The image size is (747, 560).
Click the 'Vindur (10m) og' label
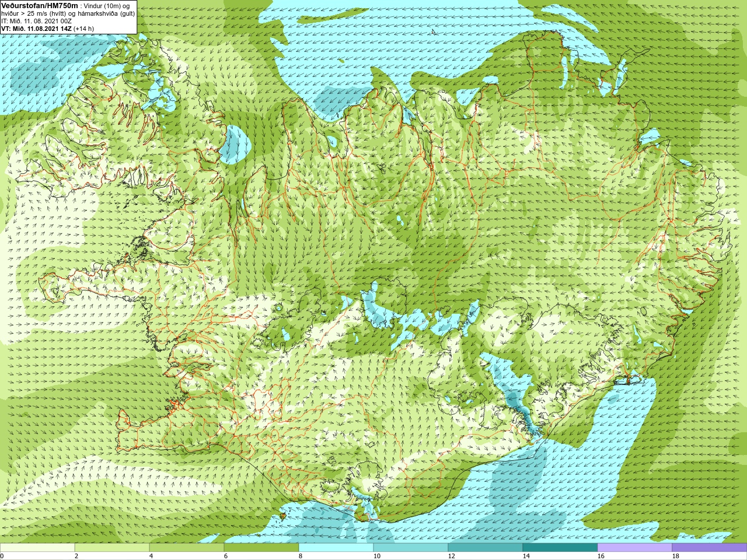(x=107, y=5)
